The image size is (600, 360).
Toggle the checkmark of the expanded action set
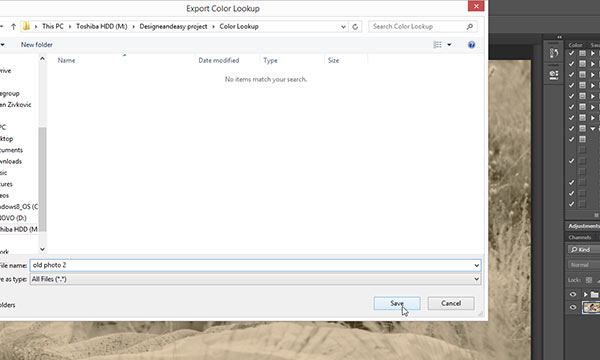tap(572, 128)
